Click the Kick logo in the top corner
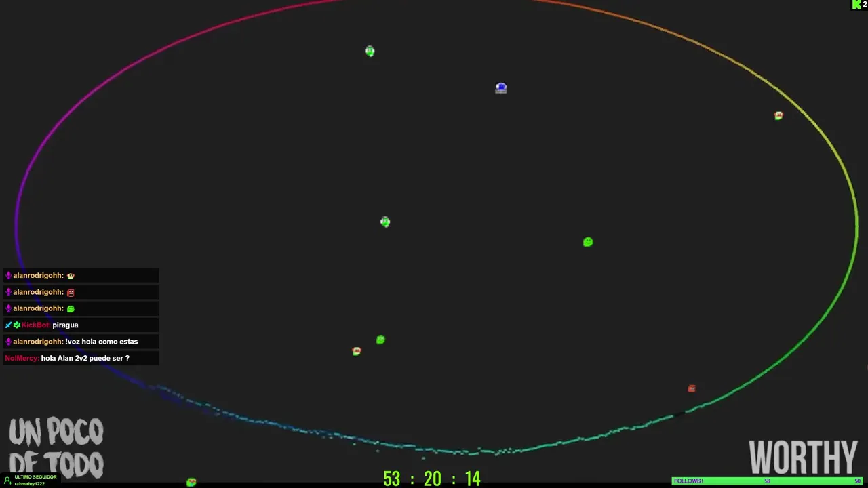Screen dimensions: 868x488 [x=856, y=5]
